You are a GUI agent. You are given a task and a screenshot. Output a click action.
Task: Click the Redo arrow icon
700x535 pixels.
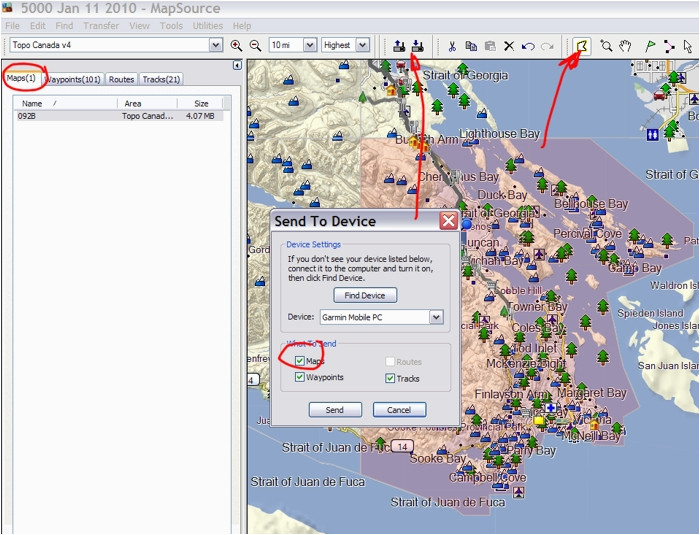click(x=547, y=46)
